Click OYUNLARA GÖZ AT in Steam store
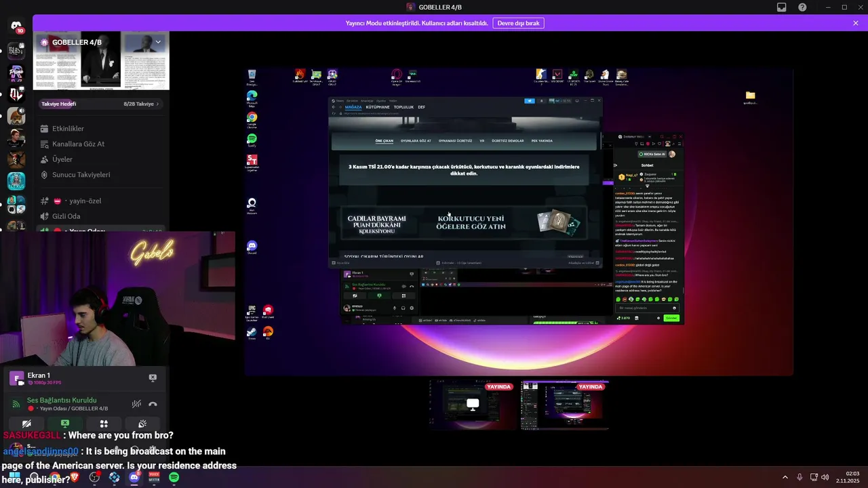 416,141
